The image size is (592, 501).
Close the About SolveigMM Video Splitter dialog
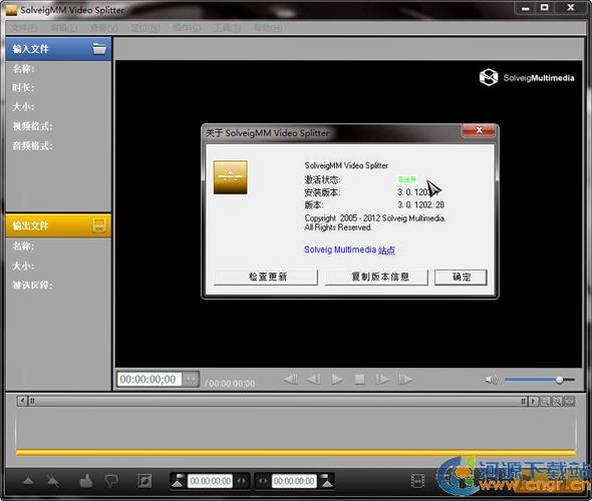click(479, 130)
